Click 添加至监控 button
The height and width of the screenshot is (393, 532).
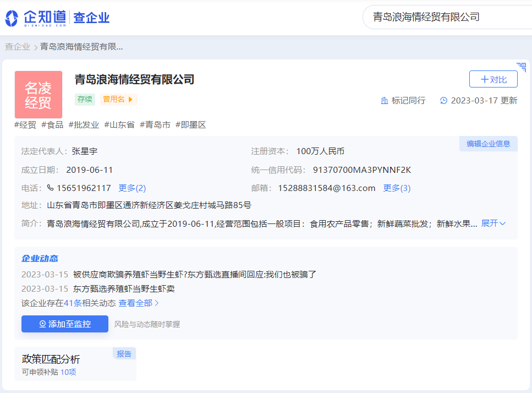pyautogui.click(x=65, y=324)
